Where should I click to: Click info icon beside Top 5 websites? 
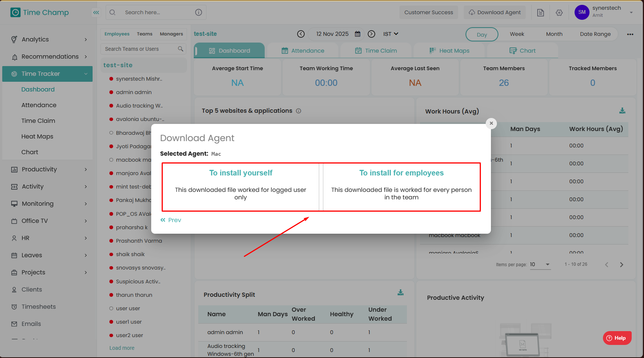[x=299, y=111]
